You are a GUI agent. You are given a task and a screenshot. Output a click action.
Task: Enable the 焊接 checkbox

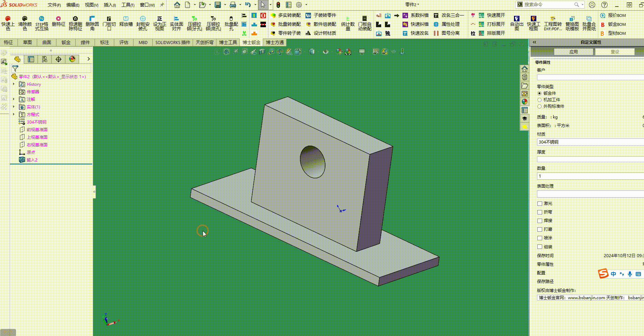tap(540, 221)
